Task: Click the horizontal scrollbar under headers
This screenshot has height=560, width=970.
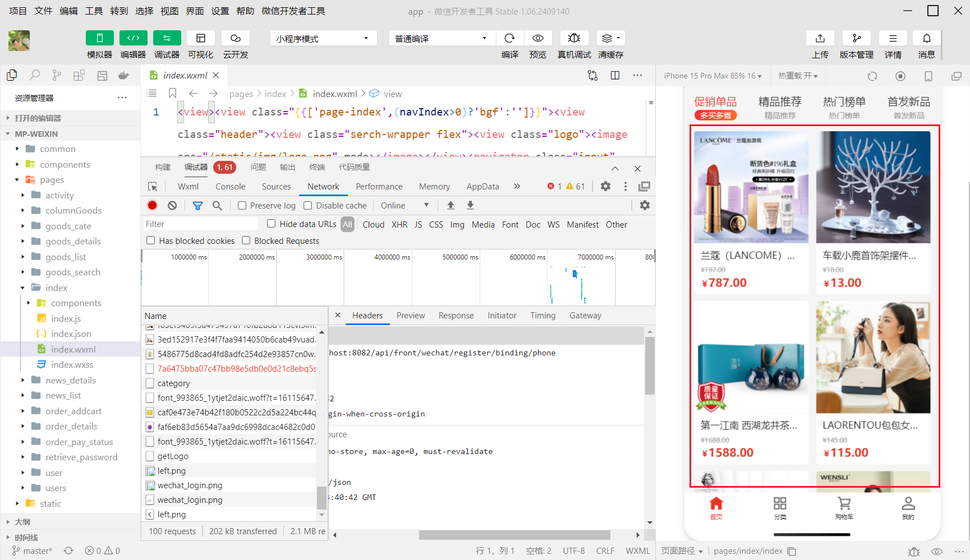Action: (x=514, y=535)
